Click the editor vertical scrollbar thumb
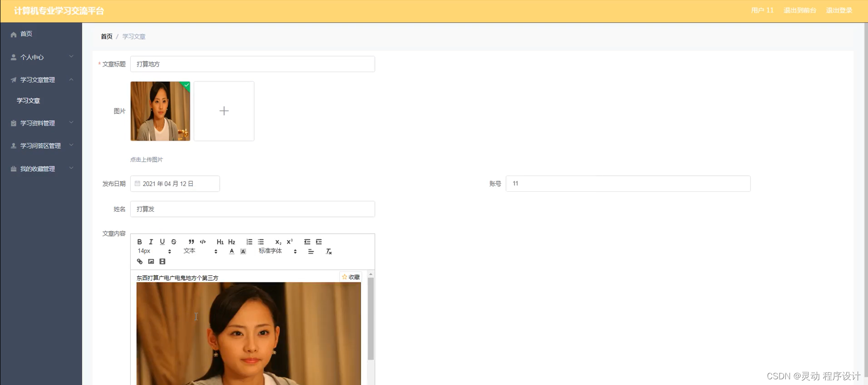 (x=371, y=319)
